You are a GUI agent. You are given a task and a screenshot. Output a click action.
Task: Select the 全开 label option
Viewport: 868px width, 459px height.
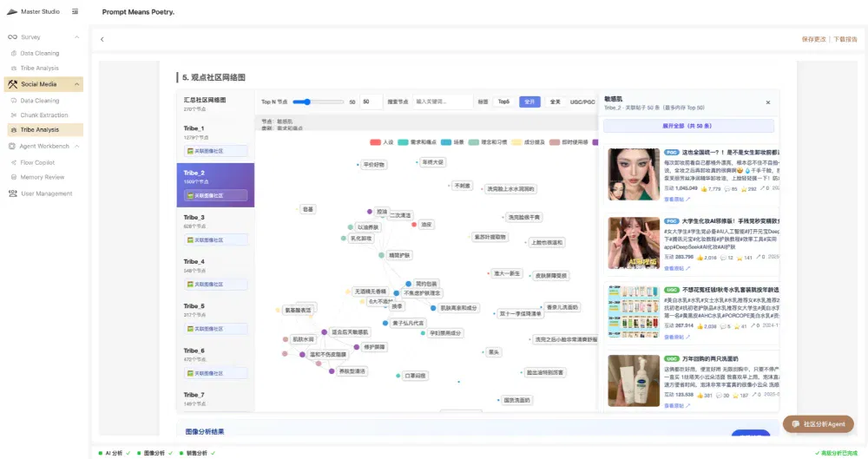[x=529, y=102]
